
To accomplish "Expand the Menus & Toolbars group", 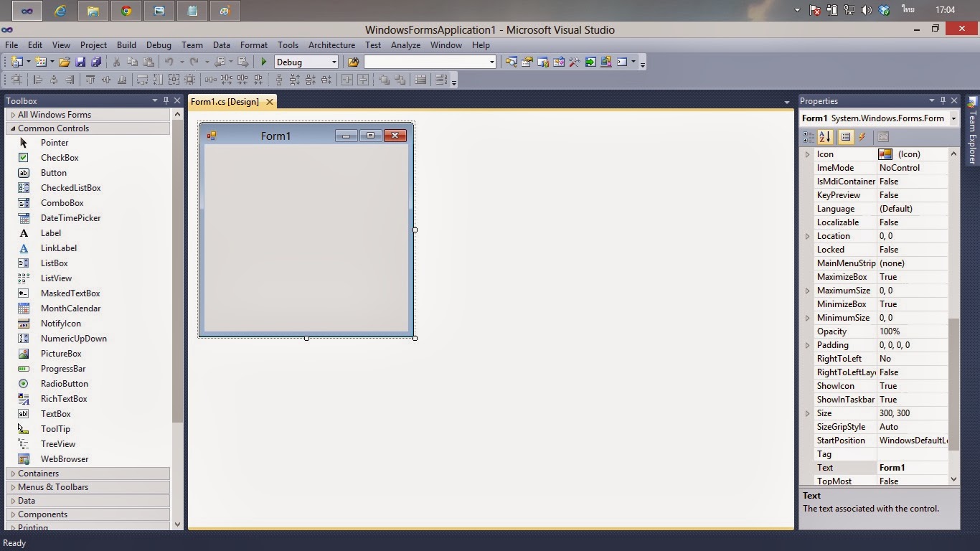I will [x=13, y=487].
